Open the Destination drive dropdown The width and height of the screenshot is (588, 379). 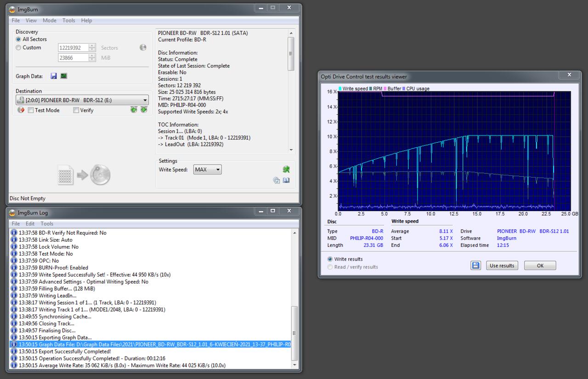click(82, 100)
